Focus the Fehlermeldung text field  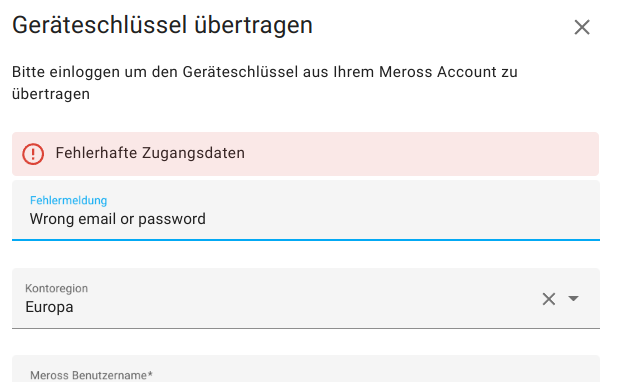click(306, 210)
